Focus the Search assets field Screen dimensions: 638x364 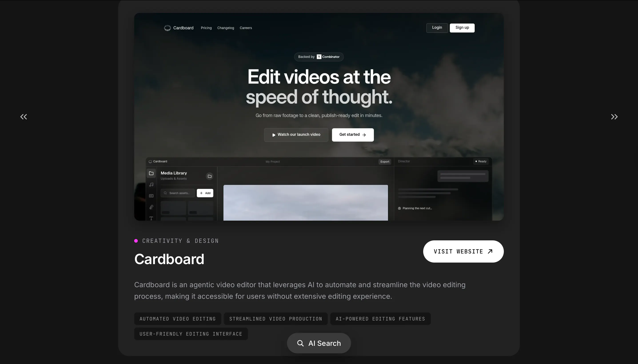click(x=178, y=193)
